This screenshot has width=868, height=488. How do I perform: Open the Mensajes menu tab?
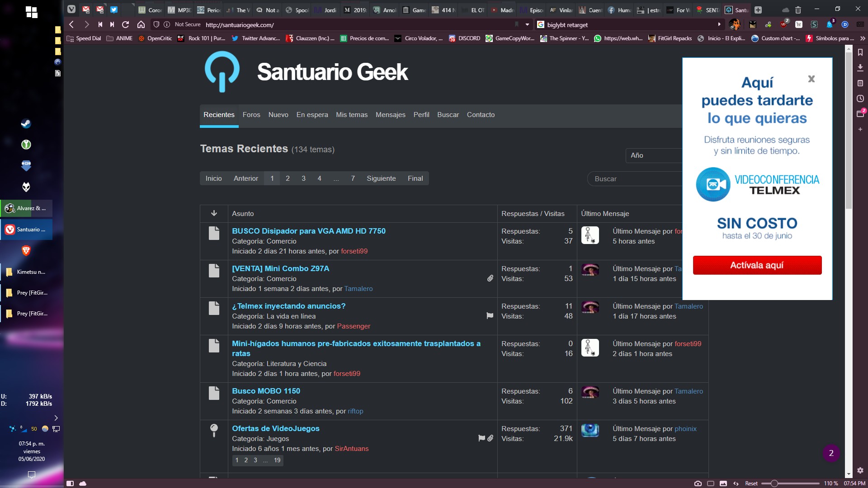point(390,115)
